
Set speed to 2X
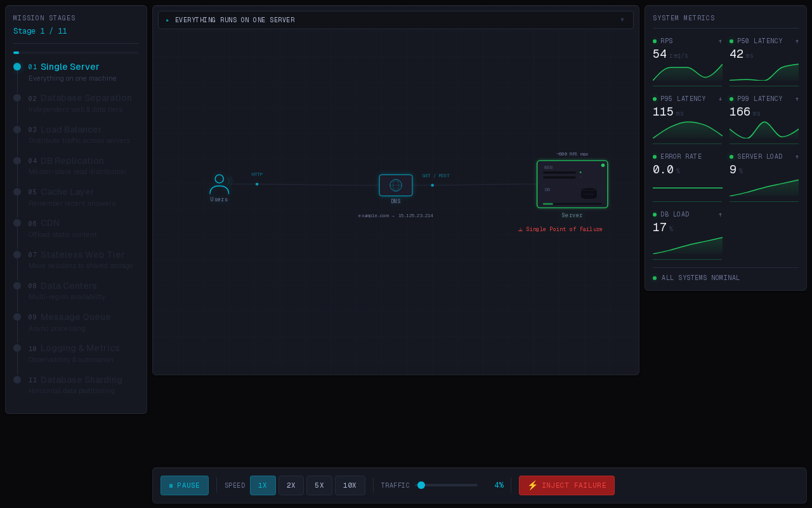(291, 486)
